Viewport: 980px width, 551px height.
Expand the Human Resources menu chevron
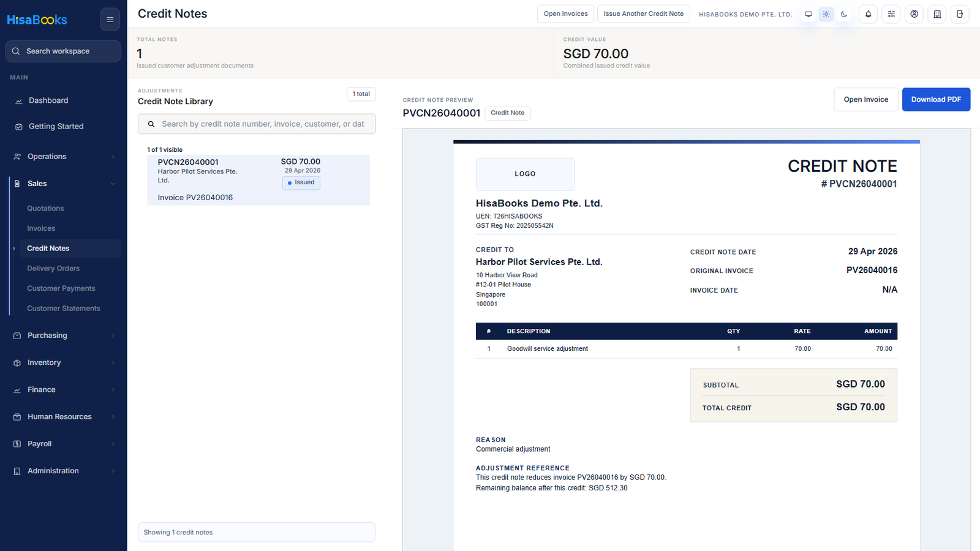click(113, 417)
